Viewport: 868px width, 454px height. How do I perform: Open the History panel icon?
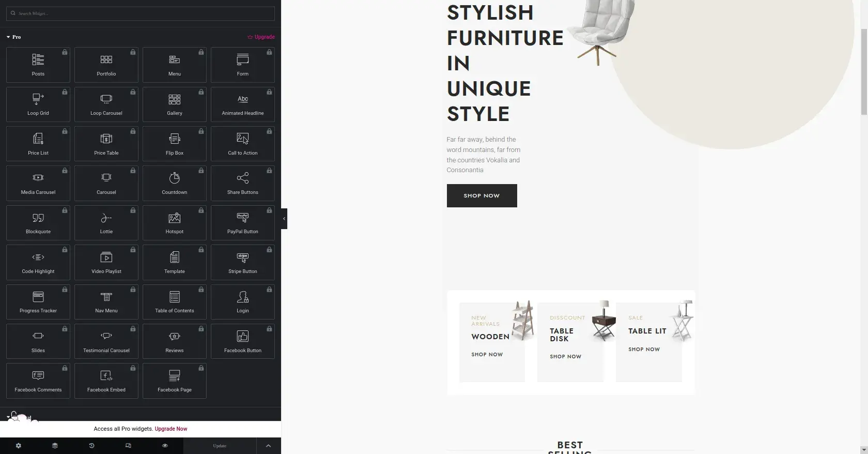[91, 446]
